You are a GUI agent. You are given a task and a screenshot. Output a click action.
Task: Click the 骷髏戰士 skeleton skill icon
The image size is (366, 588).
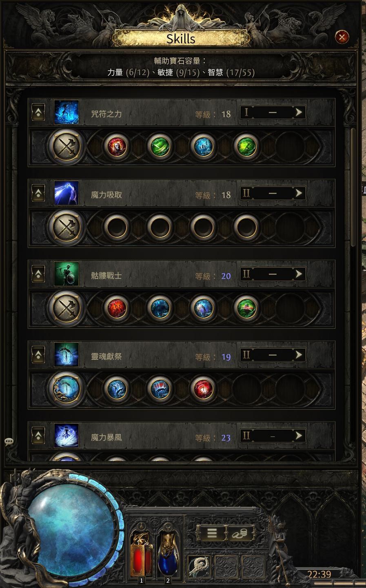66,274
